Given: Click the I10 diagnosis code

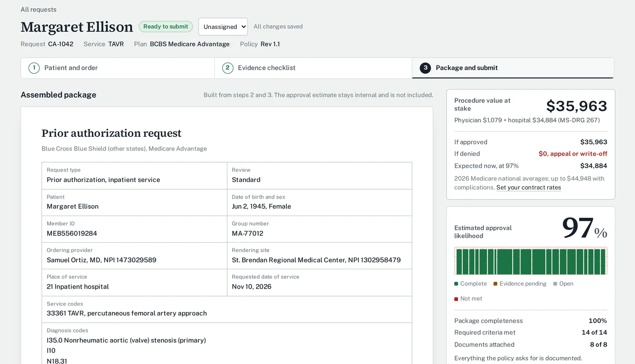Looking at the screenshot, I should (51, 351).
